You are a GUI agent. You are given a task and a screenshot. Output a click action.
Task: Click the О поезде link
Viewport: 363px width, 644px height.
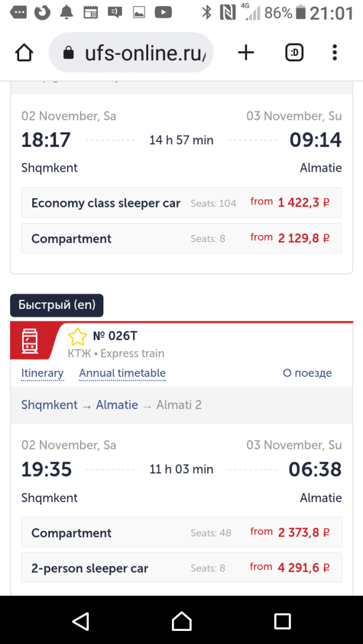(x=307, y=373)
